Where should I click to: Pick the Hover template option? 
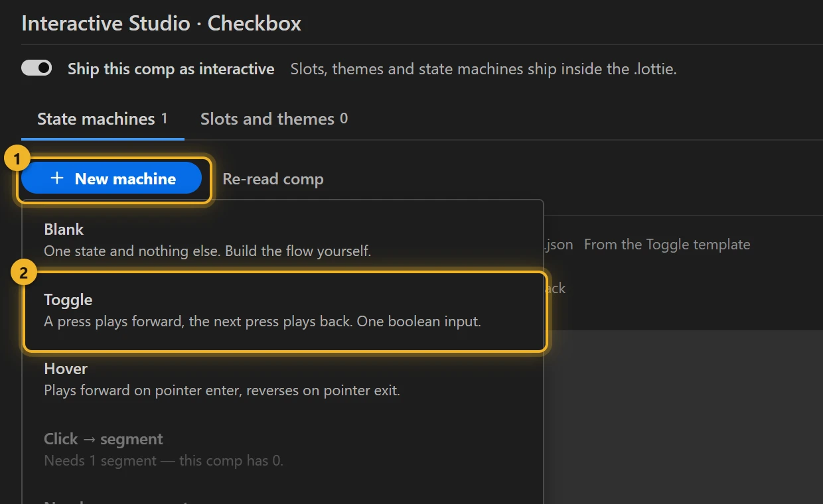click(x=283, y=379)
